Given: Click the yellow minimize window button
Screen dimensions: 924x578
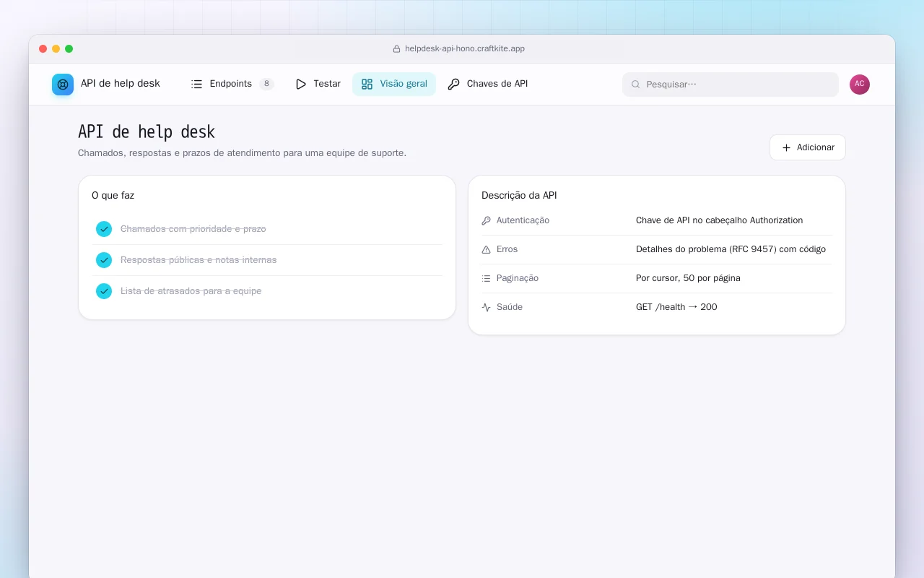Looking at the screenshot, I should [x=56, y=49].
